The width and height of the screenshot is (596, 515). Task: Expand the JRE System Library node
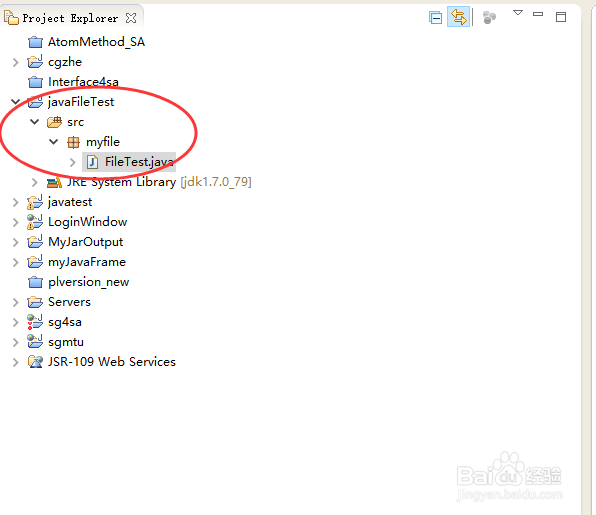pyautogui.click(x=35, y=182)
